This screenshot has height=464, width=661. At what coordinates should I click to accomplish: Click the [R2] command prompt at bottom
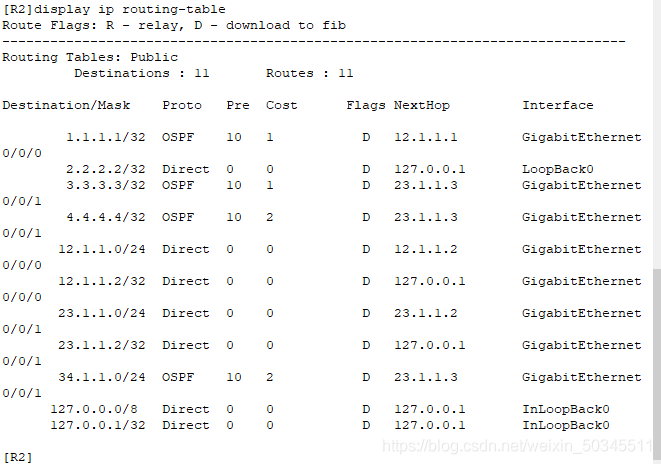[17, 457]
